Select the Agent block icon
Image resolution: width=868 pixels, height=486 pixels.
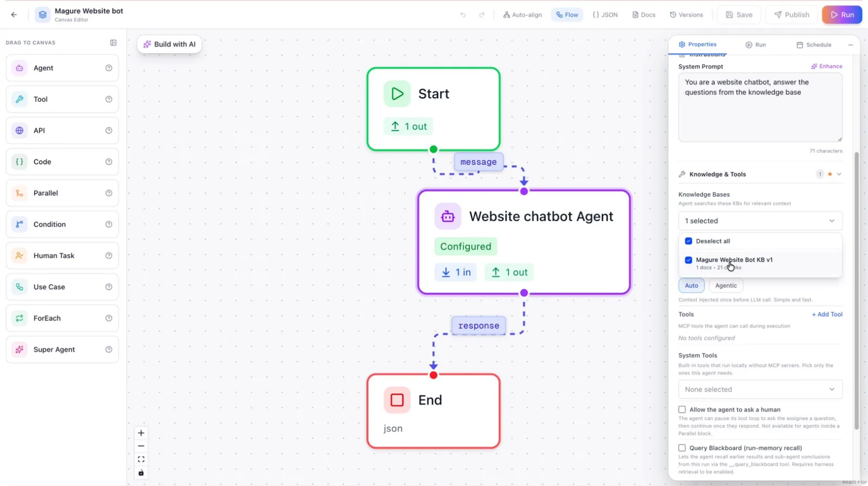20,68
